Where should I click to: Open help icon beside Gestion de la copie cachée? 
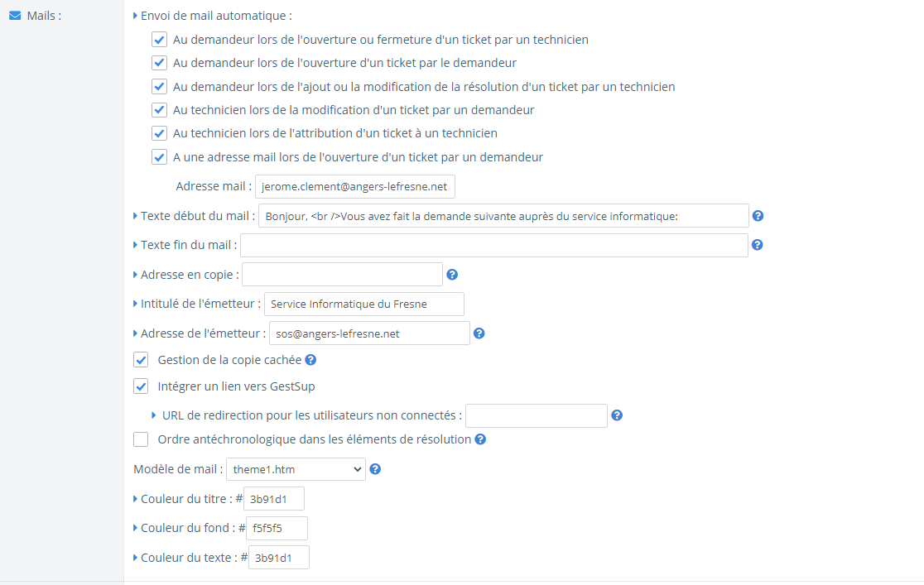point(310,360)
